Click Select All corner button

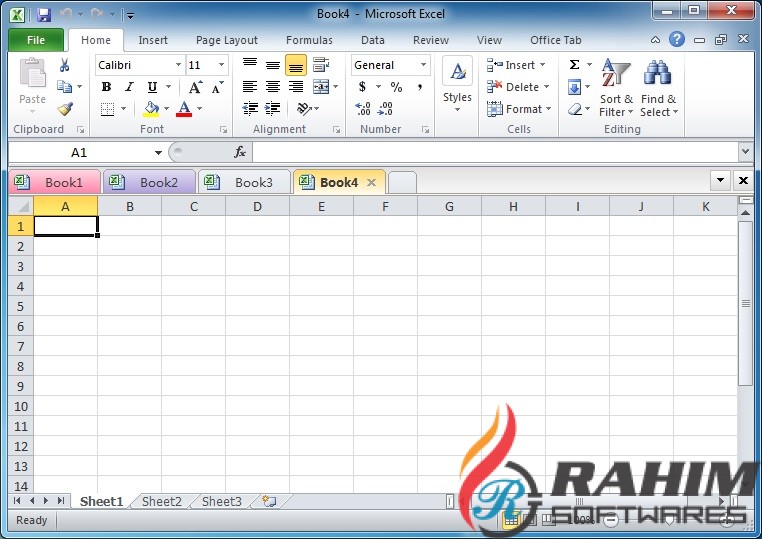(21, 207)
